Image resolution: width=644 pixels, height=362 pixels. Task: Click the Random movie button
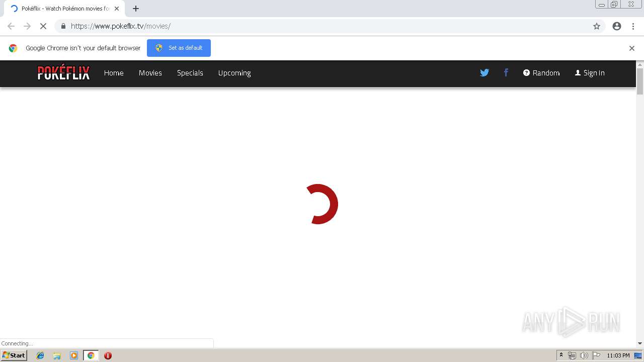tap(541, 73)
